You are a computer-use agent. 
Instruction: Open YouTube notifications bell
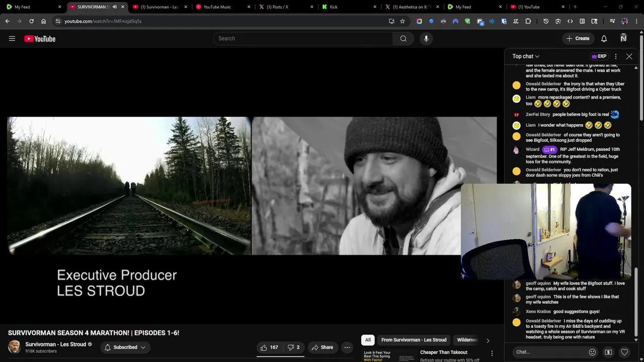pos(604,39)
